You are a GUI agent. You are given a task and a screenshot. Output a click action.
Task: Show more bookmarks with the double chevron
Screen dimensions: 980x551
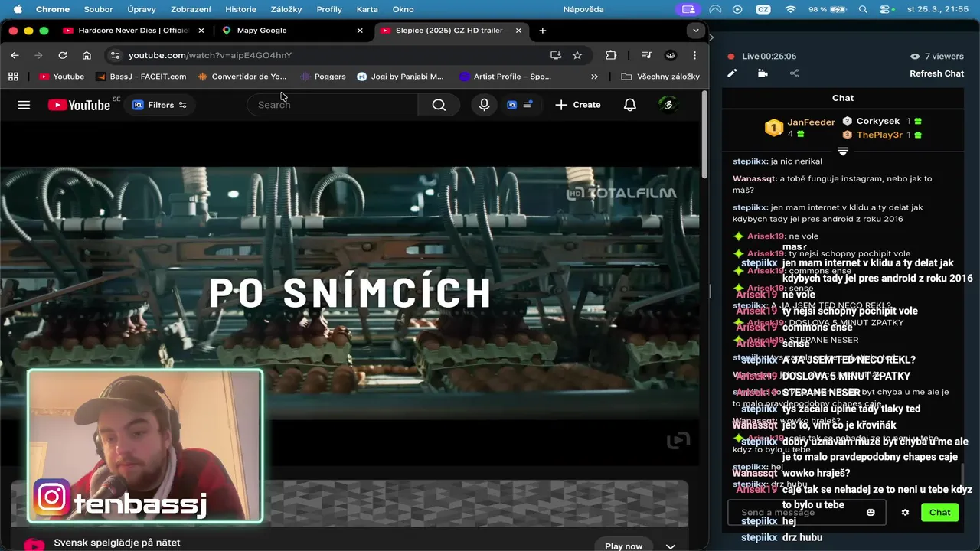coord(594,77)
